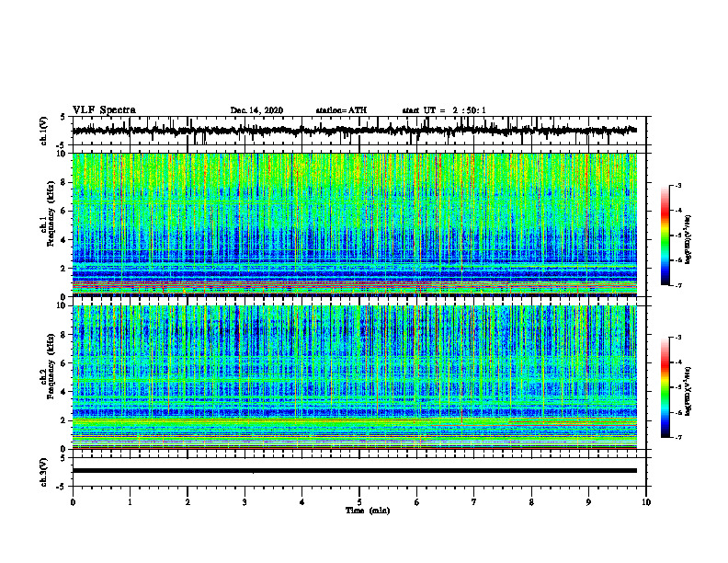Click the ch.1 color bar log(PSD) label
The height and width of the screenshot is (563, 728).
[688, 240]
